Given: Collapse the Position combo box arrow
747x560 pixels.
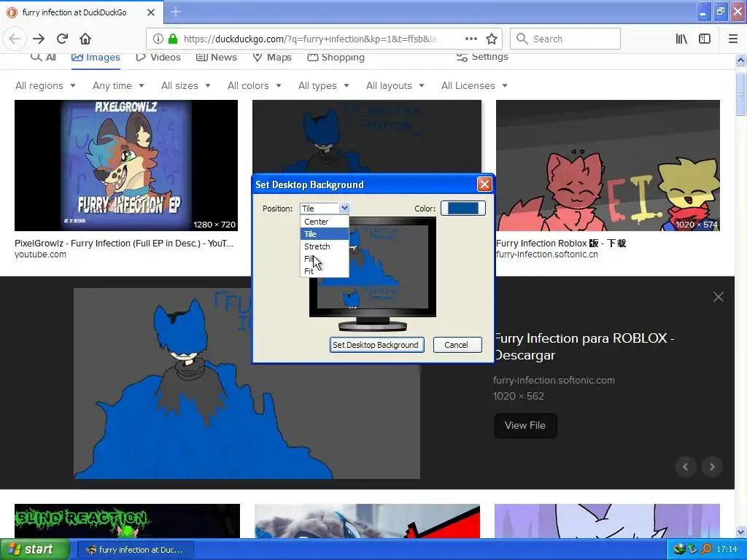Looking at the screenshot, I should click(344, 208).
